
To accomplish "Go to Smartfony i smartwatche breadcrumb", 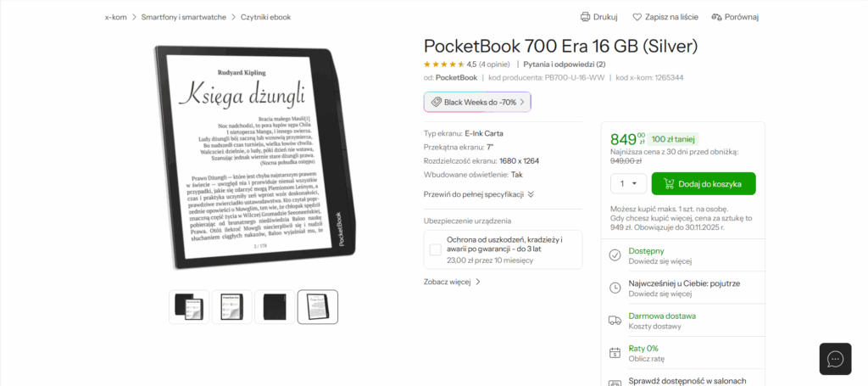I will [184, 17].
